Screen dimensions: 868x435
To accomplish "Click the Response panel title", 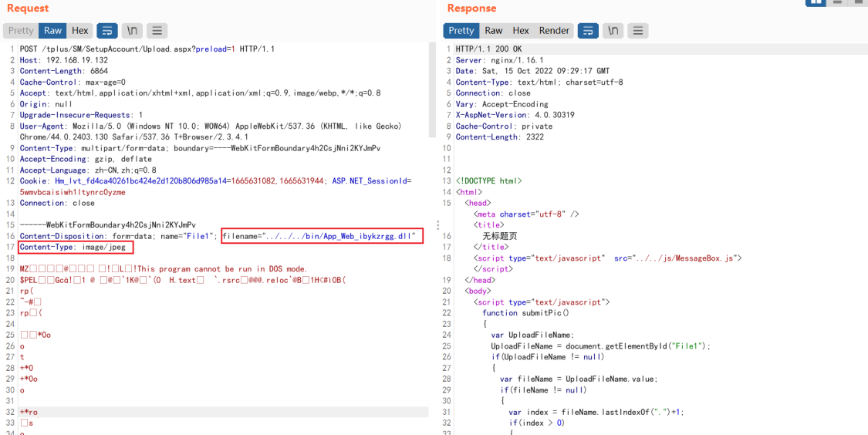I will tap(471, 8).
